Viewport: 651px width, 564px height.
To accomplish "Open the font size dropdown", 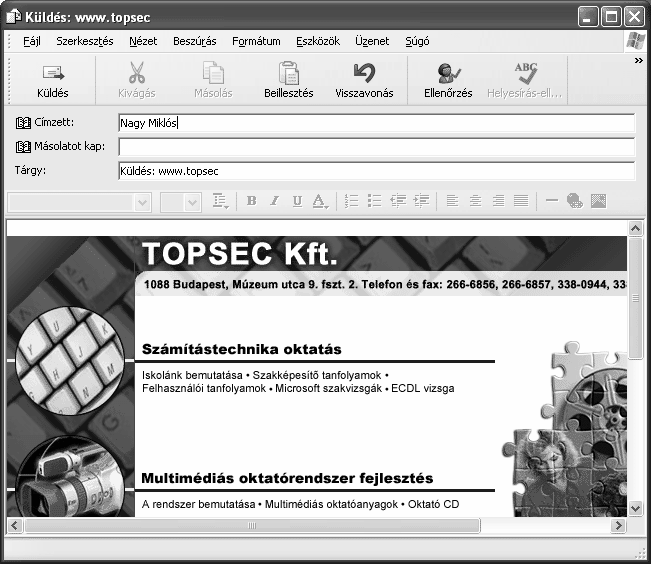I will [x=192, y=203].
